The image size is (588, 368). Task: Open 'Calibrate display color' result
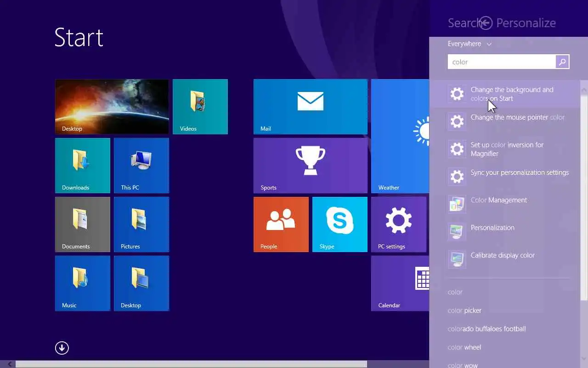505,259
